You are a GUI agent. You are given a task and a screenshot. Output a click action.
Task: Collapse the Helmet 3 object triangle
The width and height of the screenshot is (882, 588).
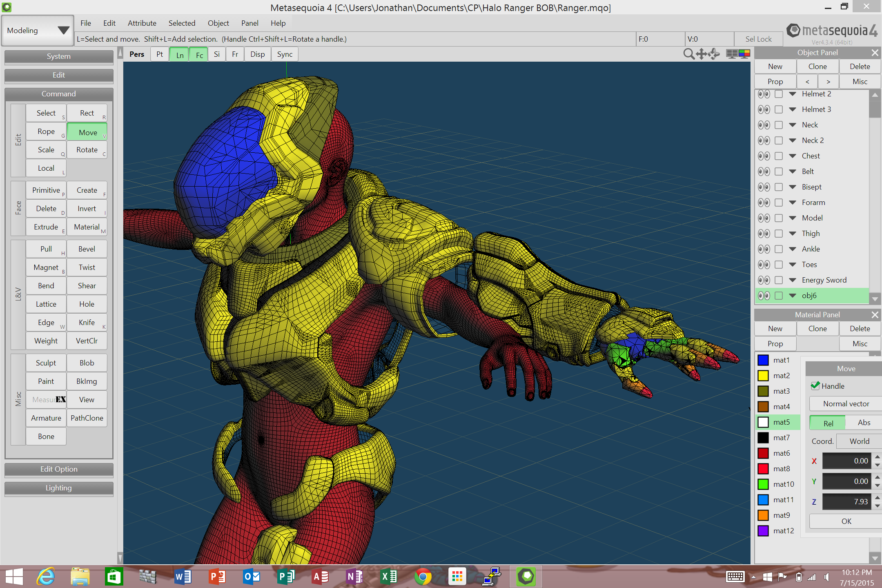click(x=793, y=109)
